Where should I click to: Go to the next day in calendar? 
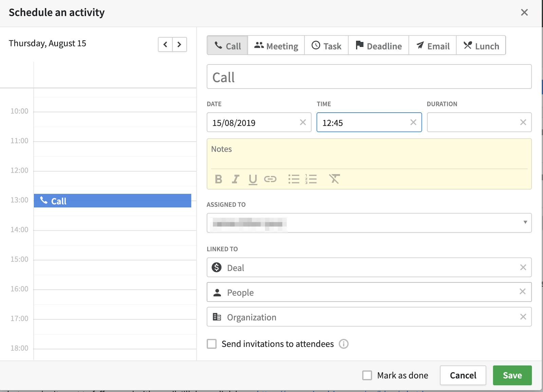click(x=180, y=44)
